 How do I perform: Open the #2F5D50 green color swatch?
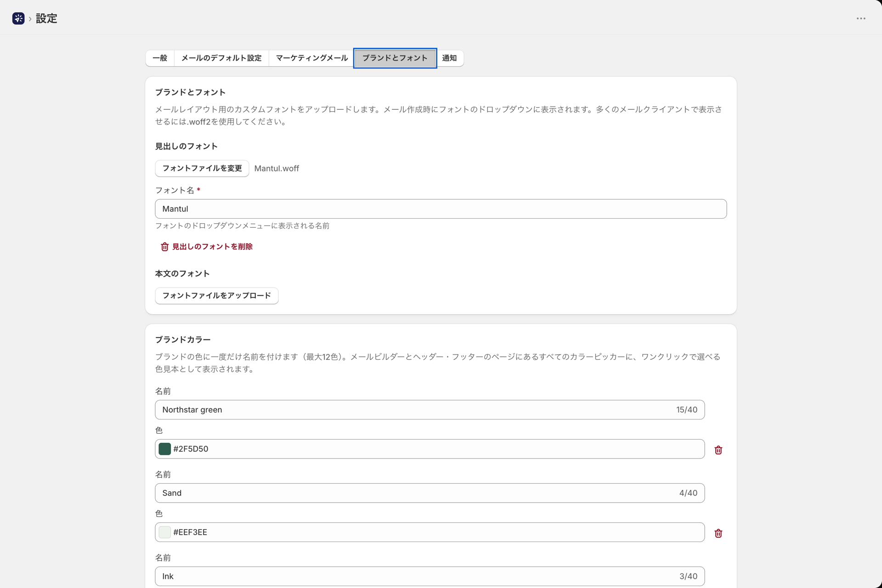click(165, 449)
